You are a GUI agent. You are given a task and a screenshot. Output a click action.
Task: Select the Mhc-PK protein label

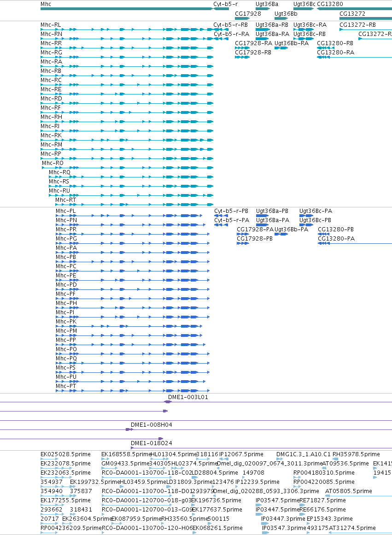click(x=66, y=322)
